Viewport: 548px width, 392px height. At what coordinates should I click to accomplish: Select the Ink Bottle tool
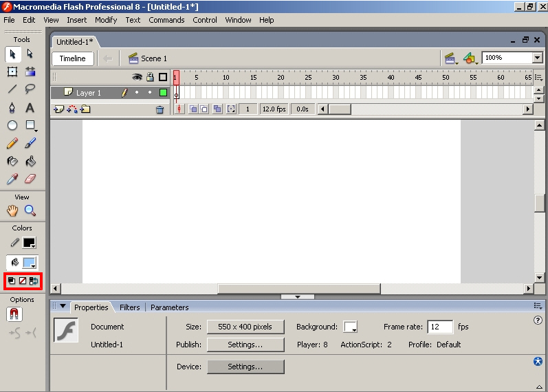[12, 161]
